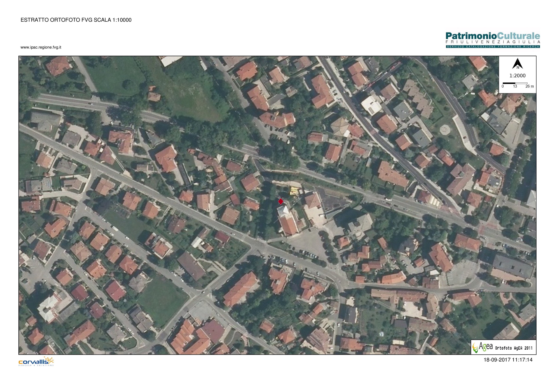Image resolution: width=555 pixels, height=392 pixels.
Task: Click the 1:2000 scale label
Action: click(517, 76)
